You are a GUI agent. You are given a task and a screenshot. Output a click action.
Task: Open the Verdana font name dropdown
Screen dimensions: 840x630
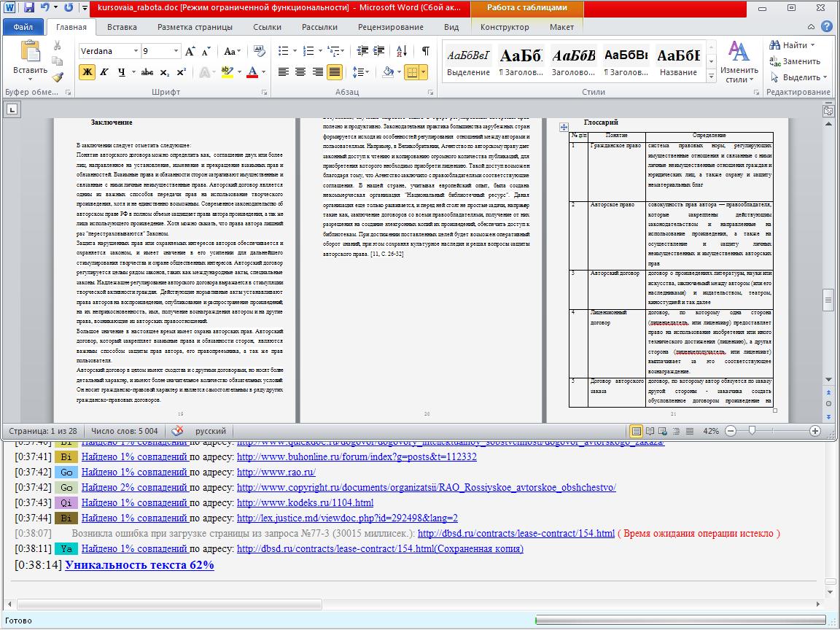136,51
